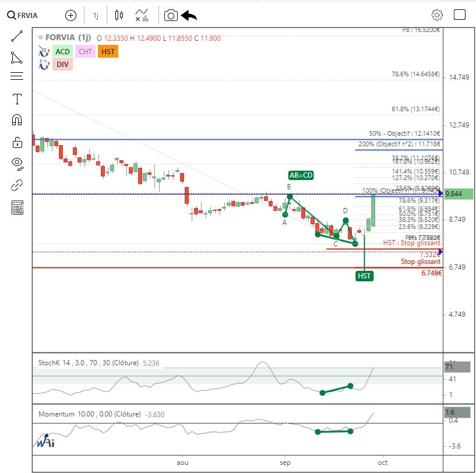Click the high value 12.4900 in header
Image resolution: width=476 pixels, height=473 pixels.
(x=149, y=38)
